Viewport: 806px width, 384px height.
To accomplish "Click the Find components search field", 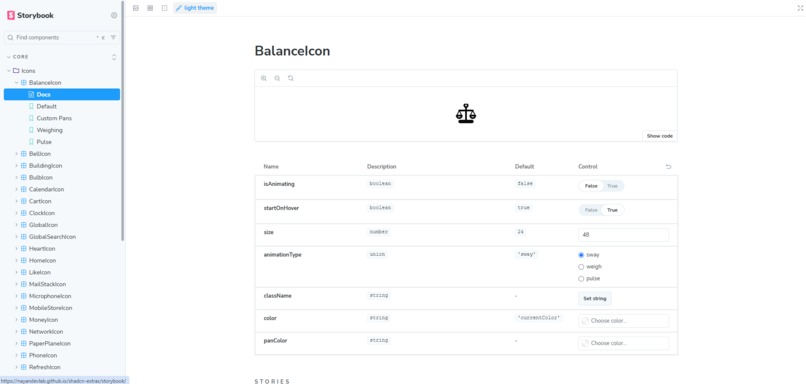I will pyautogui.click(x=54, y=38).
